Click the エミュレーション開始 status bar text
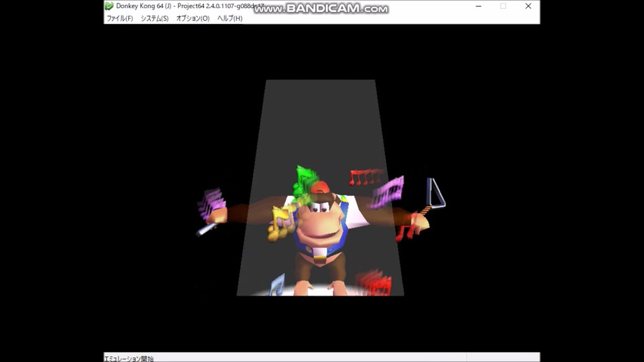The height and width of the screenshot is (362, 644). click(129, 359)
